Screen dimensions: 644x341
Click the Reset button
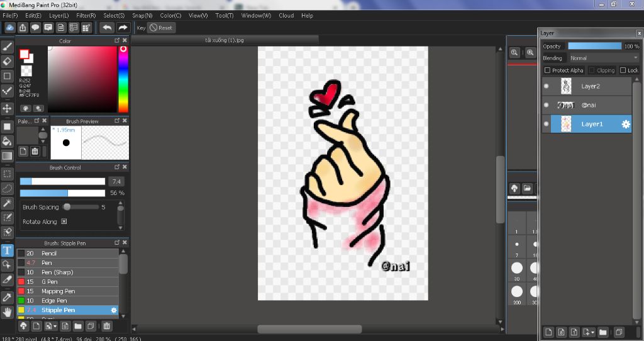(x=161, y=28)
